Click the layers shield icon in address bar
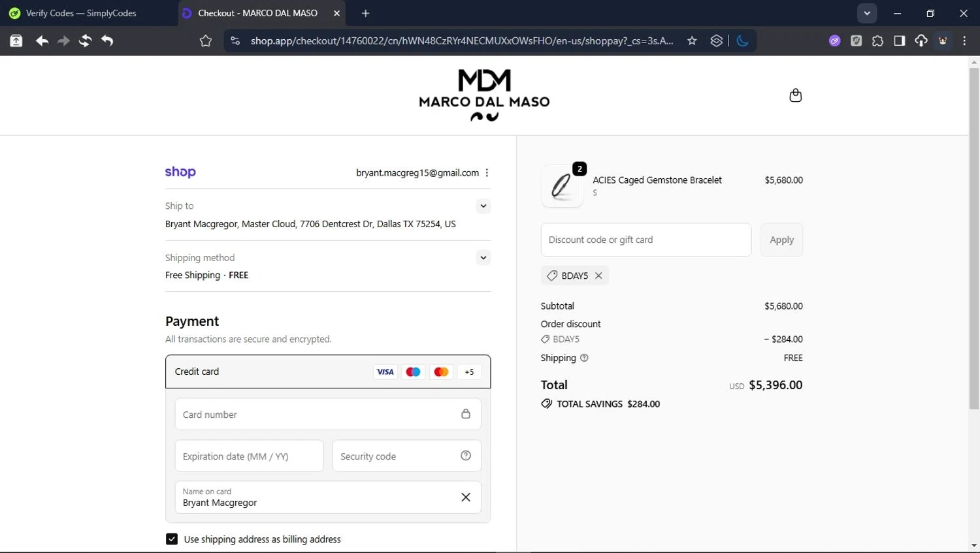The height and width of the screenshot is (553, 980). [716, 41]
